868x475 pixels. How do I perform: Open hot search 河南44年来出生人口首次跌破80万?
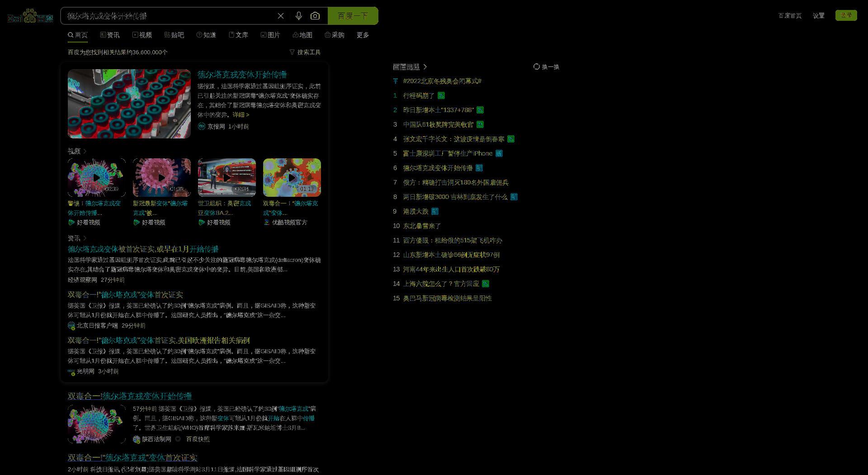(451, 269)
